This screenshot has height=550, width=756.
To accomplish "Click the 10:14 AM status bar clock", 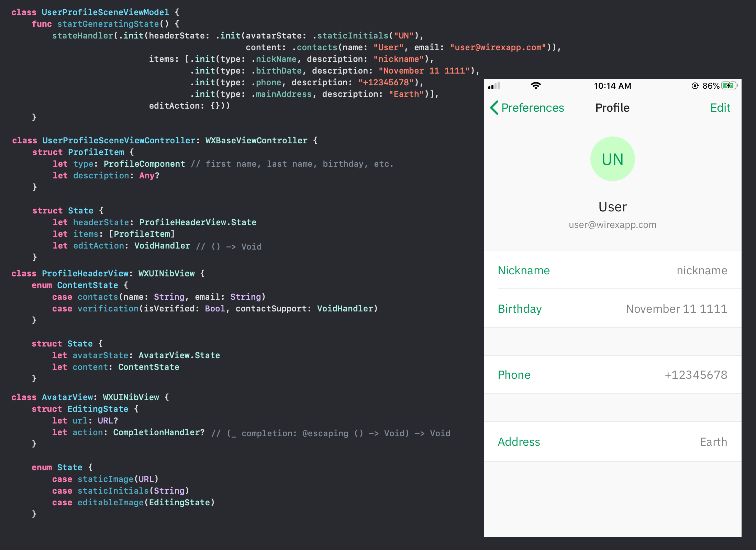I will tap(612, 86).
